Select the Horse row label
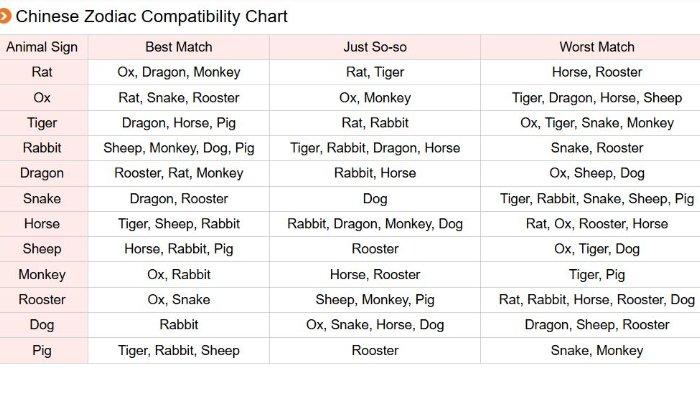Viewport: 700px width, 393px height. click(42, 224)
